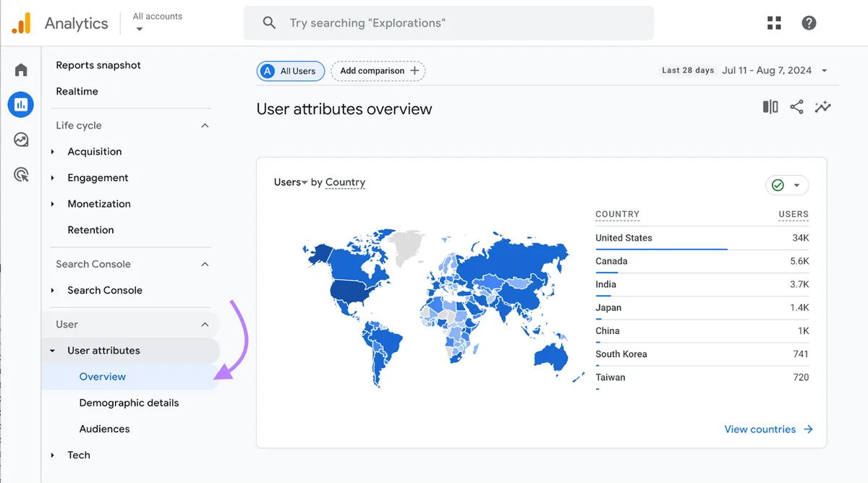Screen dimensions: 868x483
Task: Click the Google Analytics logo
Action: point(21,23)
